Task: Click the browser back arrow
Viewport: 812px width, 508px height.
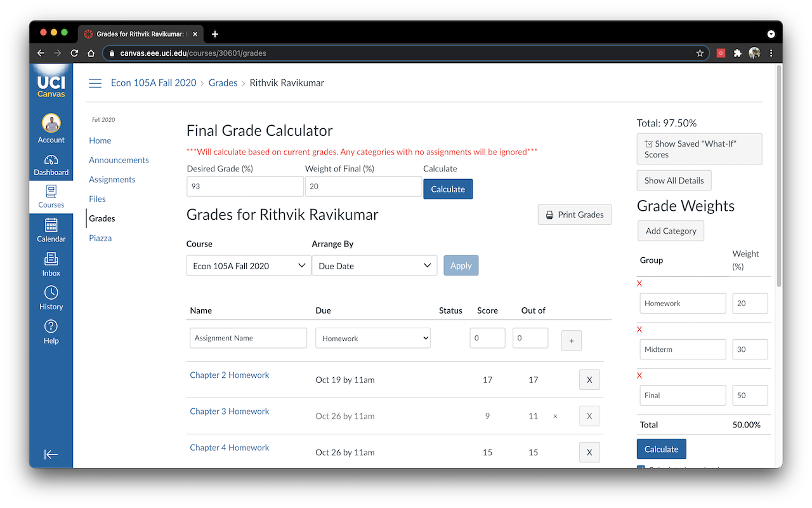Action: 41,53
